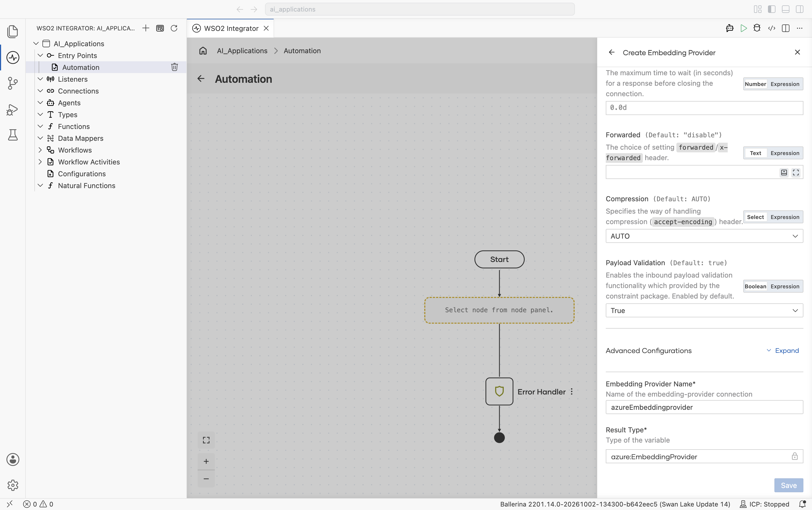Open the Explorer files icon
The image size is (812, 510).
pos(13,31)
